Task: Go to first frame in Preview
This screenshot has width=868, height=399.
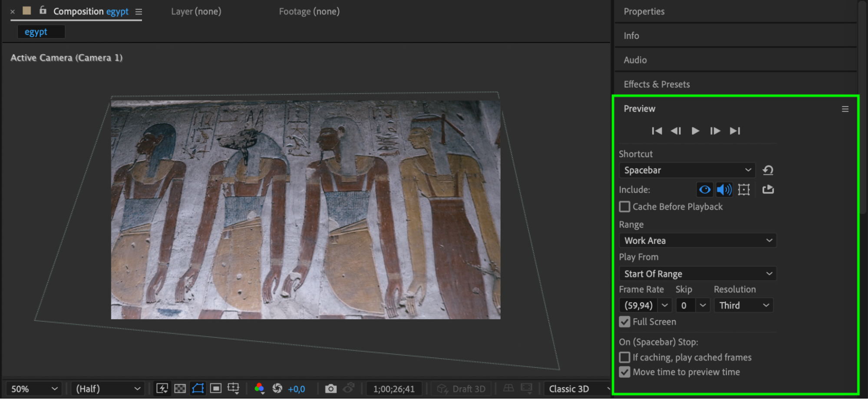Action: tap(657, 131)
